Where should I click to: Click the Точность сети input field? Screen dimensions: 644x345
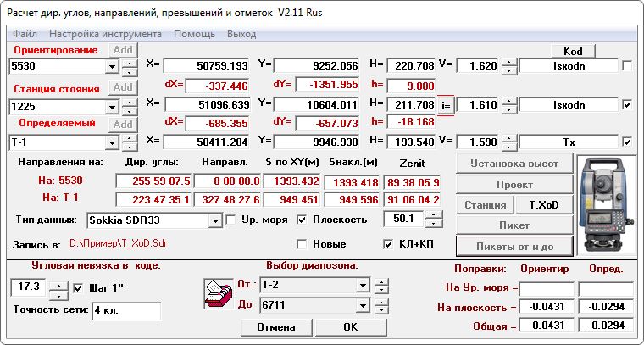tap(126, 310)
